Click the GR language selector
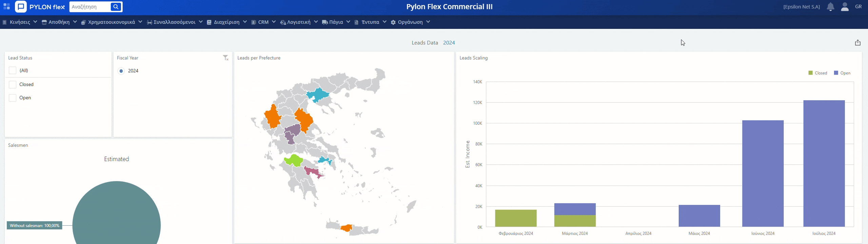This screenshot has width=868, height=244. 859,6
